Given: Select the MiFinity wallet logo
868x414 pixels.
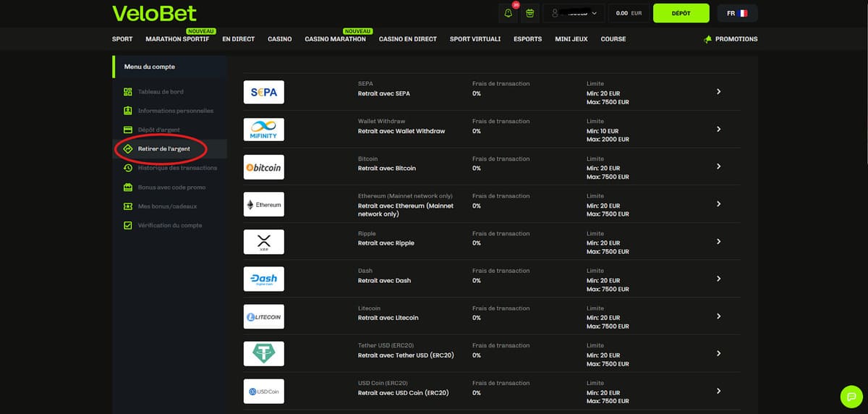Looking at the screenshot, I should tap(264, 130).
